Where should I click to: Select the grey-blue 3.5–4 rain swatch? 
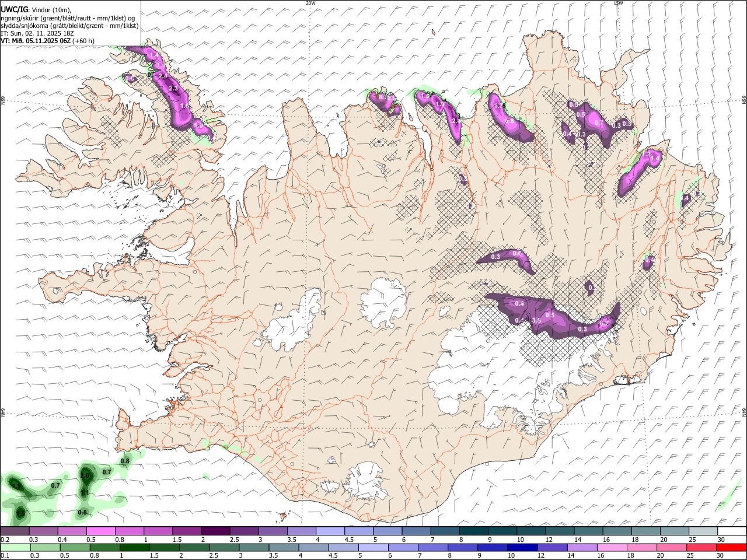pyautogui.click(x=284, y=548)
